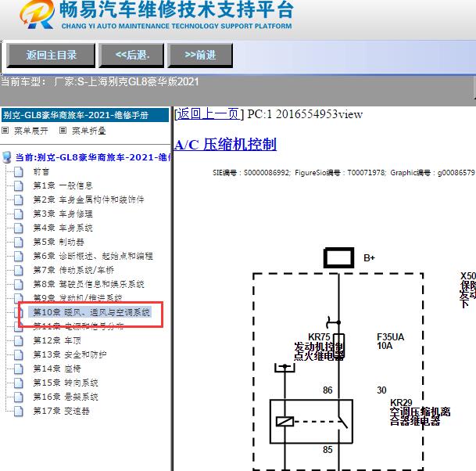Click the 别克-GL8豪华商旅车-2021-维修手册 panel header
The height and width of the screenshot is (471, 476).
[85, 115]
